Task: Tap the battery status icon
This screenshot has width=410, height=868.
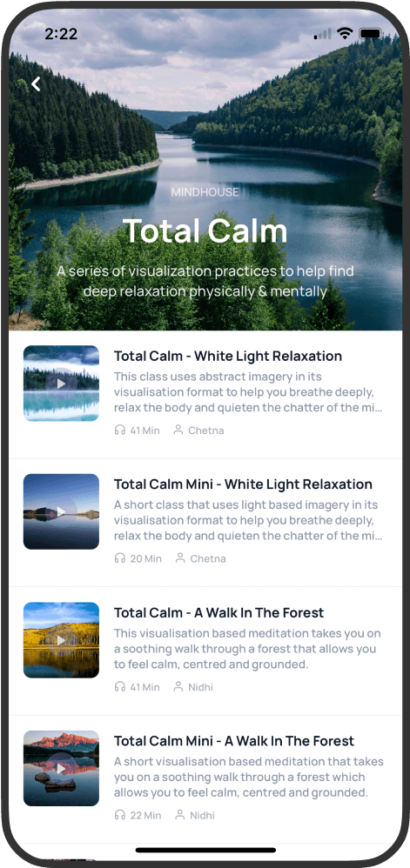Action: coord(370,34)
